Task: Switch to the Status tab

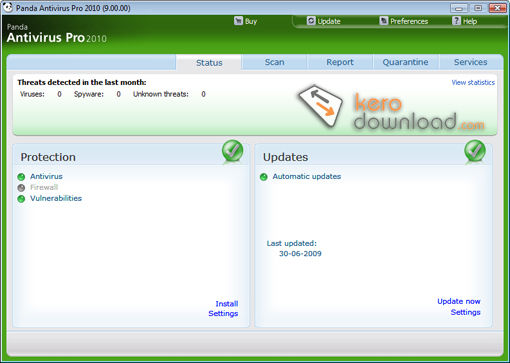Action: click(x=209, y=62)
